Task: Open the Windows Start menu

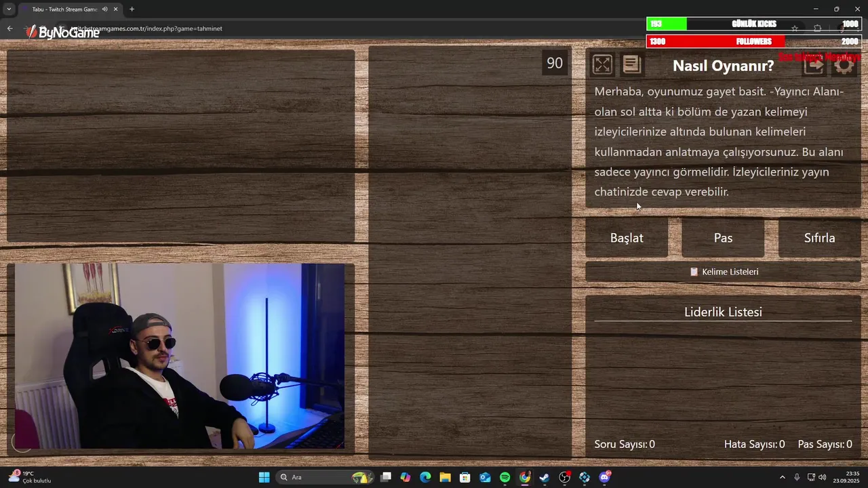Action: [x=264, y=477]
